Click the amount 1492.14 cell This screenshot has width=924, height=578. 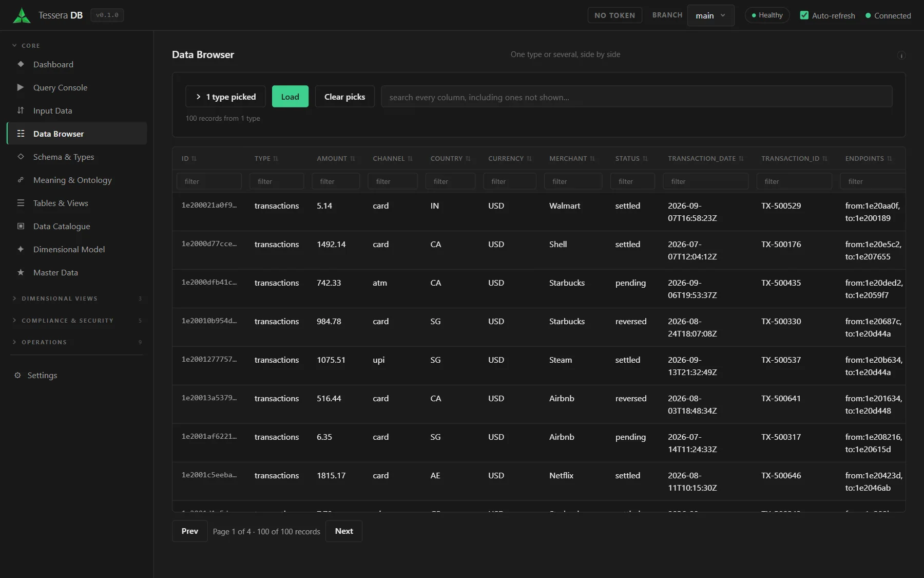click(x=331, y=245)
